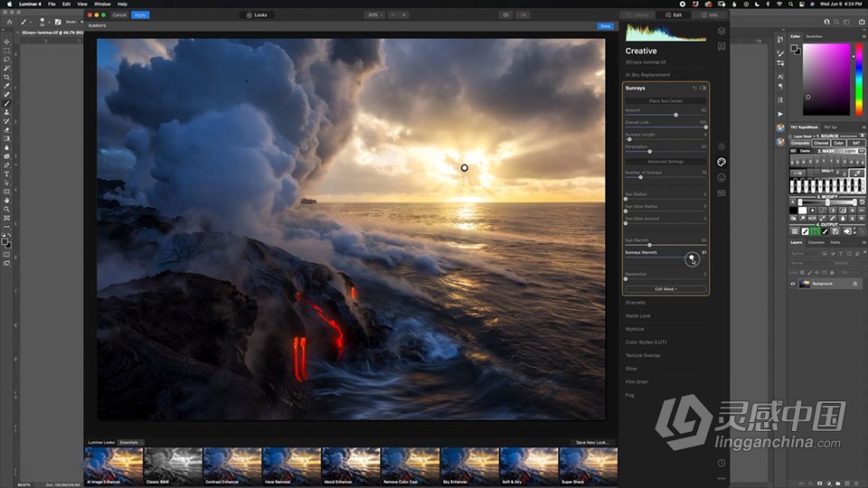868x488 pixels.
Task: Switch to the Edit tab in Luminar
Action: pos(674,15)
